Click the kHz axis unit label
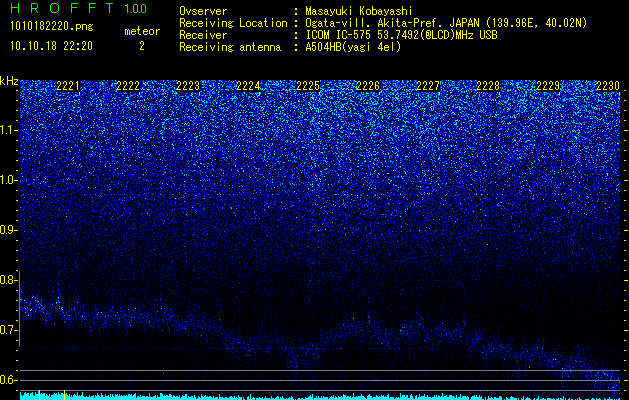 9,81
